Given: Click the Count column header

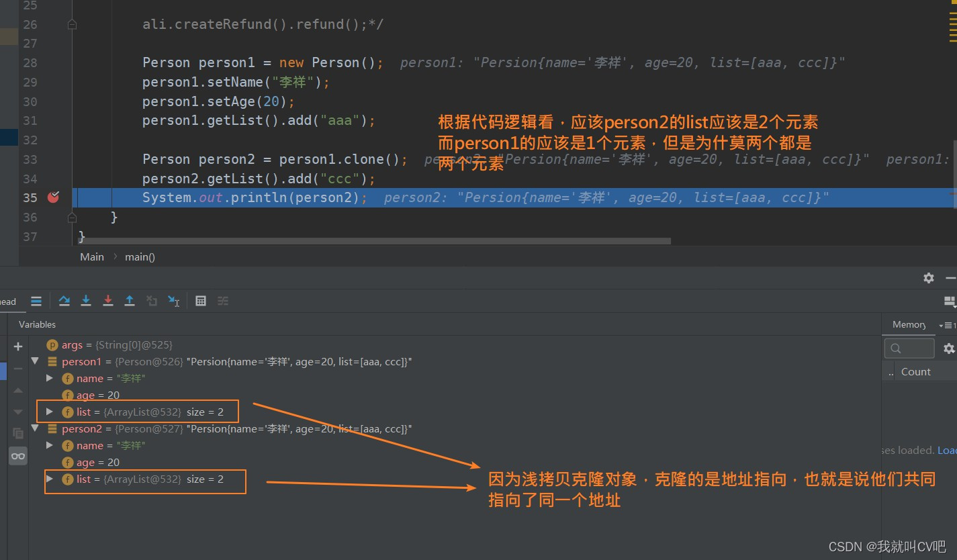Looking at the screenshot, I should pyautogui.click(x=915, y=371).
